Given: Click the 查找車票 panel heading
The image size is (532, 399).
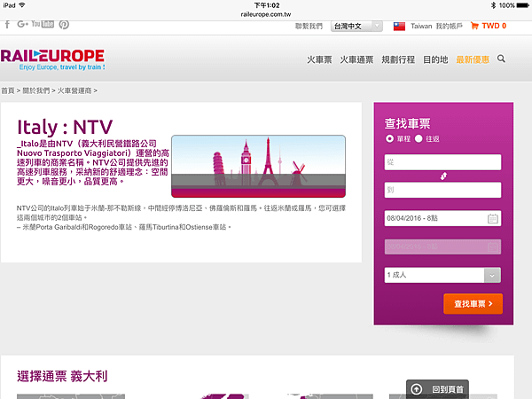Looking at the screenshot, I should tap(407, 123).
